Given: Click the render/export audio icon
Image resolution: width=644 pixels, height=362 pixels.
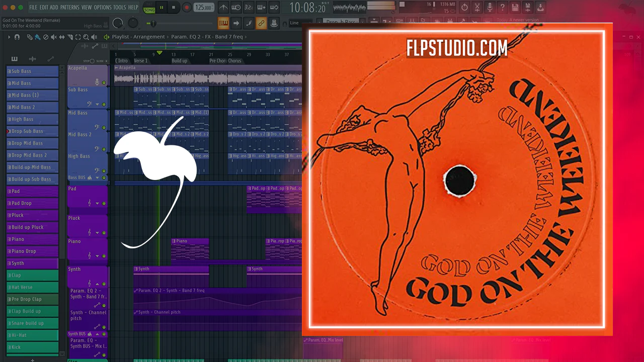Looking at the screenshot, I should (527, 8).
